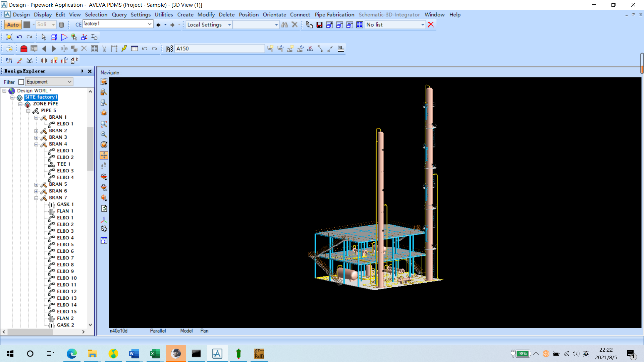Open the CE factory1 dropdown
Screen dimensions: 644x362
[150, 24]
